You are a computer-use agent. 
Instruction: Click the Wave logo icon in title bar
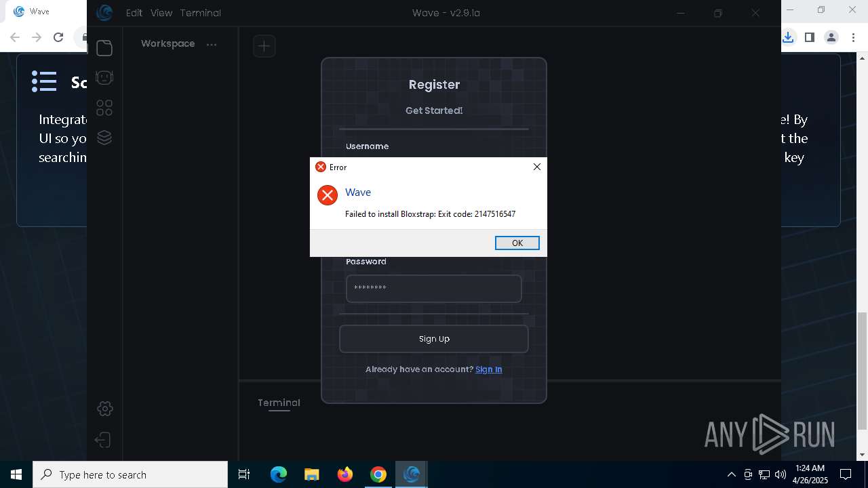pos(104,13)
